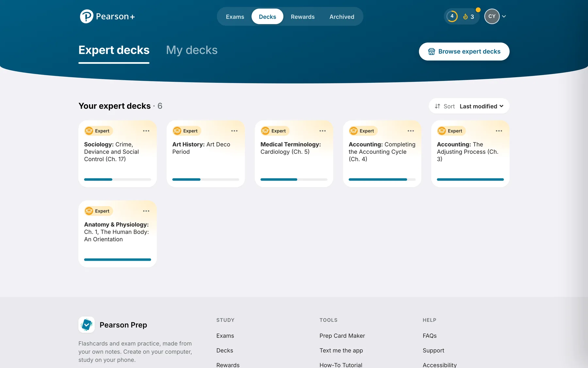Click the level 4 progress ring
Viewport: 588px width, 368px height.
pos(452,16)
